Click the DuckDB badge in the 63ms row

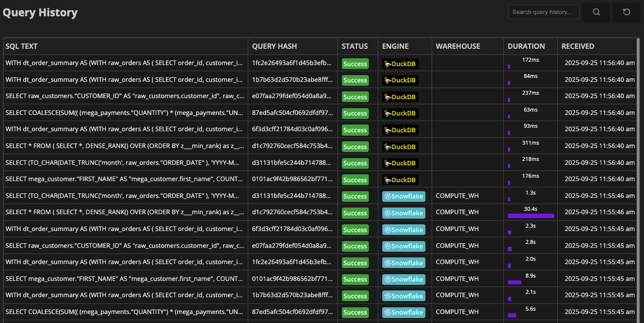(400, 113)
